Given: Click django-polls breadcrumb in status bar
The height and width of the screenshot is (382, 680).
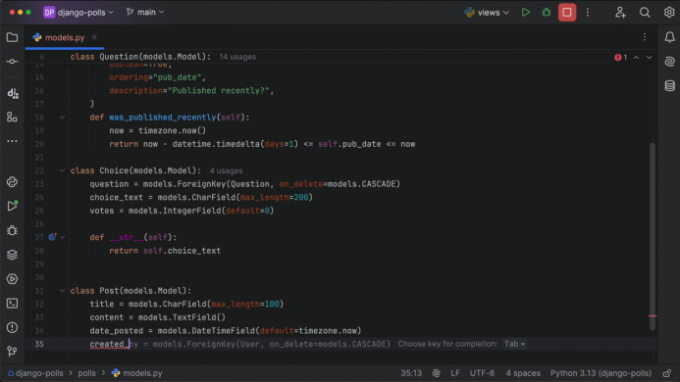Looking at the screenshot, I should [x=36, y=373].
